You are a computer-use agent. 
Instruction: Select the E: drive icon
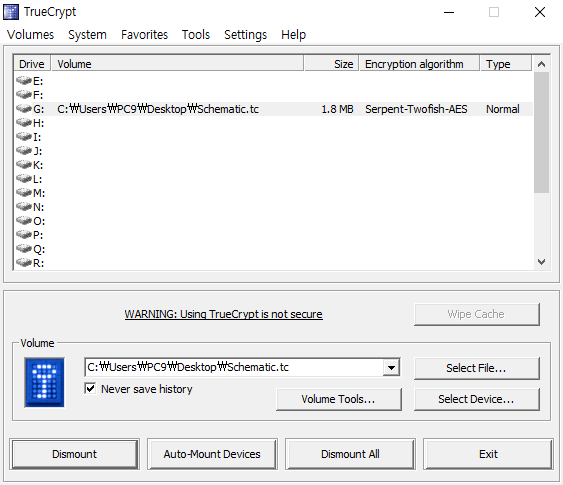(24, 80)
